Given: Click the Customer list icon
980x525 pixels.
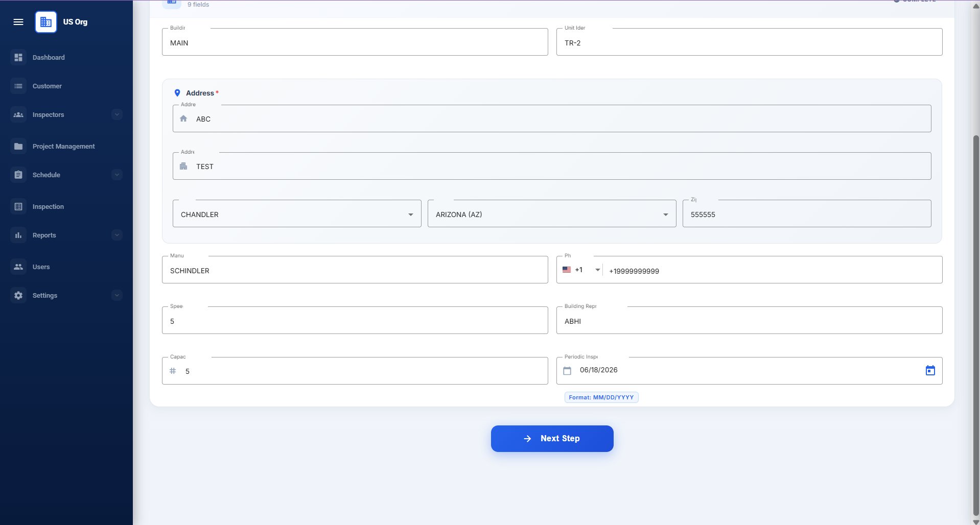Looking at the screenshot, I should pyautogui.click(x=18, y=86).
